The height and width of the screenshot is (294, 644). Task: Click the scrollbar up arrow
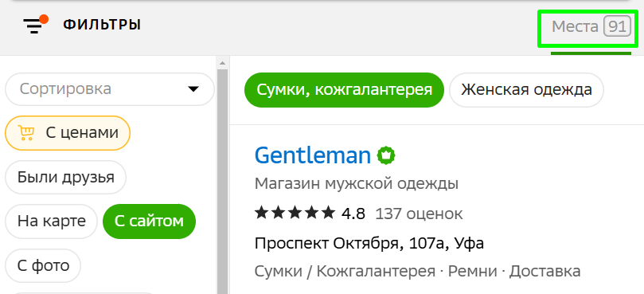(x=222, y=63)
